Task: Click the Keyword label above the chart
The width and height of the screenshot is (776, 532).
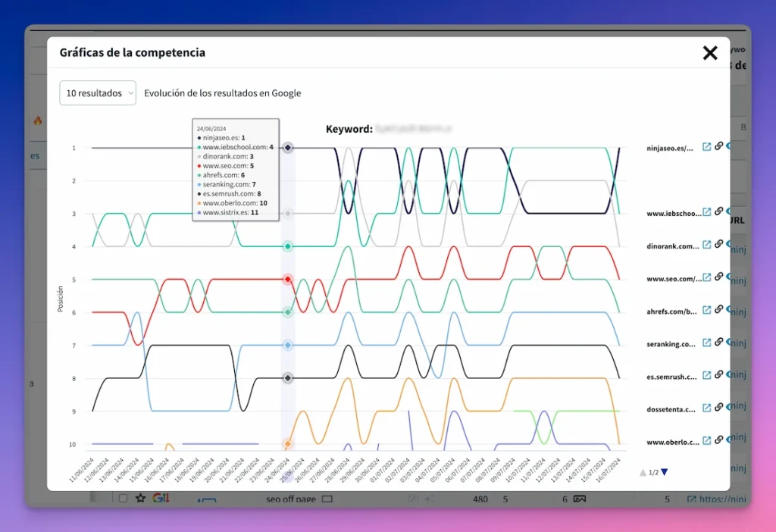Action: tap(349, 129)
